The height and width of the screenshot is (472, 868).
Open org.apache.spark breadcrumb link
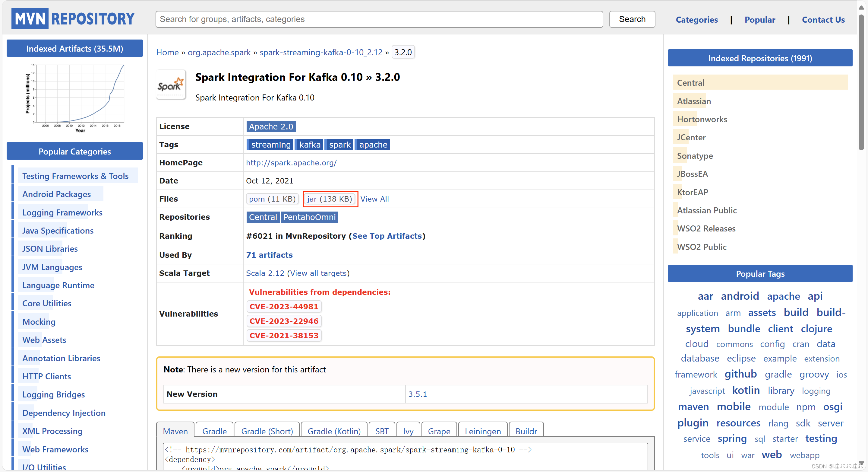point(219,52)
